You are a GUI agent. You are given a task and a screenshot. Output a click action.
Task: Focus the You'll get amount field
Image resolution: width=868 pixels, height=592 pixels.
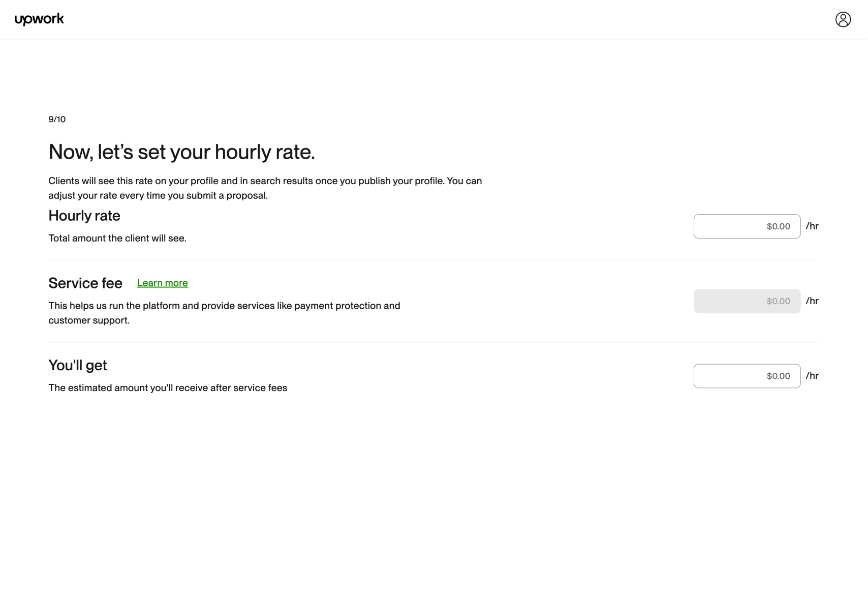tap(747, 376)
